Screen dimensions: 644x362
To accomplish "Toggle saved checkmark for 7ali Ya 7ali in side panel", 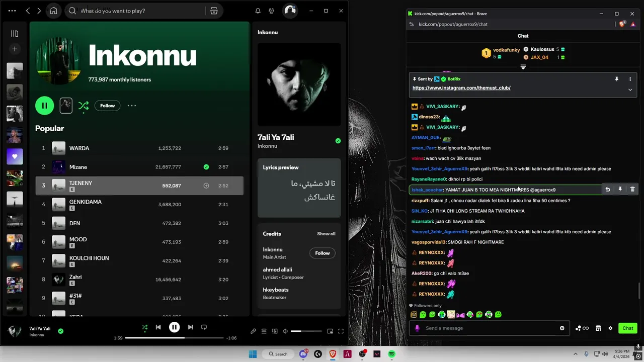I will (338, 141).
